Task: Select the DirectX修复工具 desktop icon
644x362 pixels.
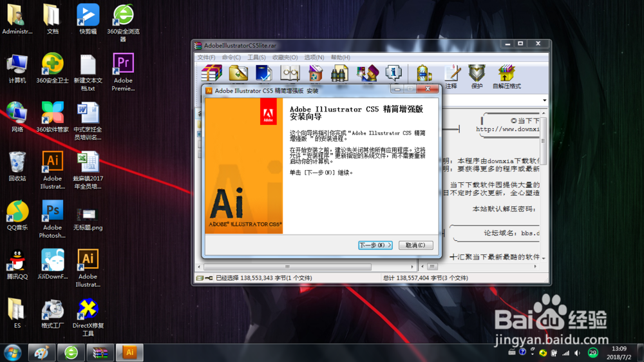Action: tap(88, 317)
